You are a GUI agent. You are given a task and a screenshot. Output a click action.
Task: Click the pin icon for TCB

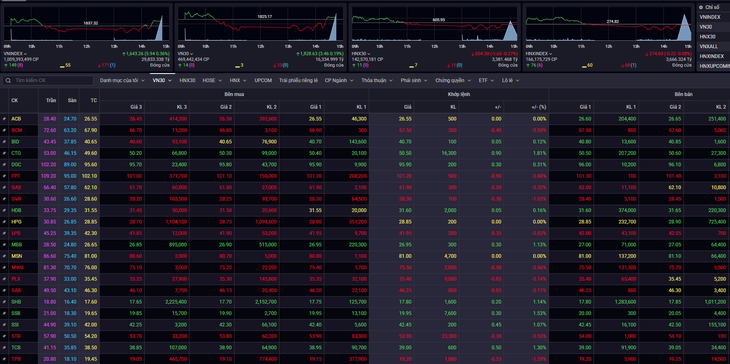4,348
